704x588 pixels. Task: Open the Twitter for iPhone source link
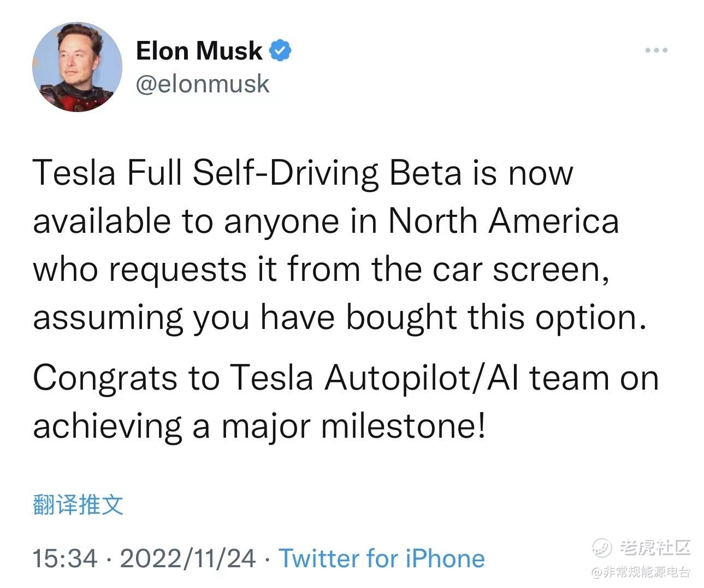tap(382, 558)
